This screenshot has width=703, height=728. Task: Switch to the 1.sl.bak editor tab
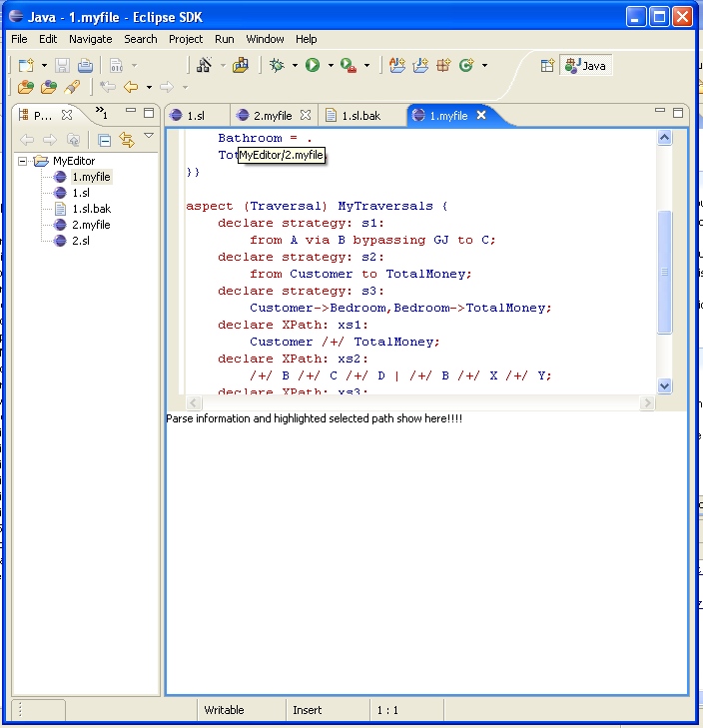point(359,116)
